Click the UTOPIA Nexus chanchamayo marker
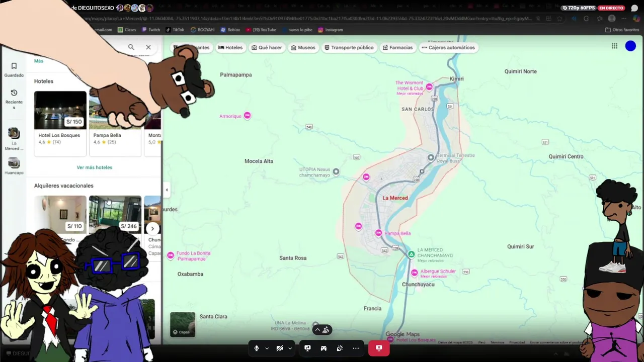The height and width of the screenshot is (362, 644). 336,171
